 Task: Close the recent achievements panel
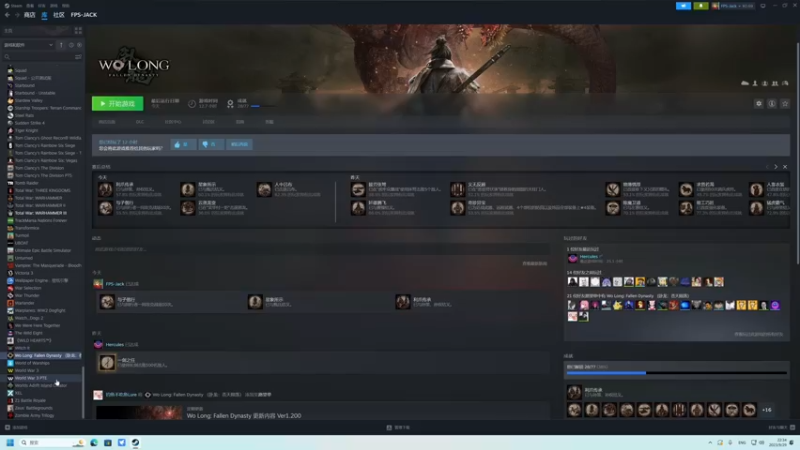[785, 167]
